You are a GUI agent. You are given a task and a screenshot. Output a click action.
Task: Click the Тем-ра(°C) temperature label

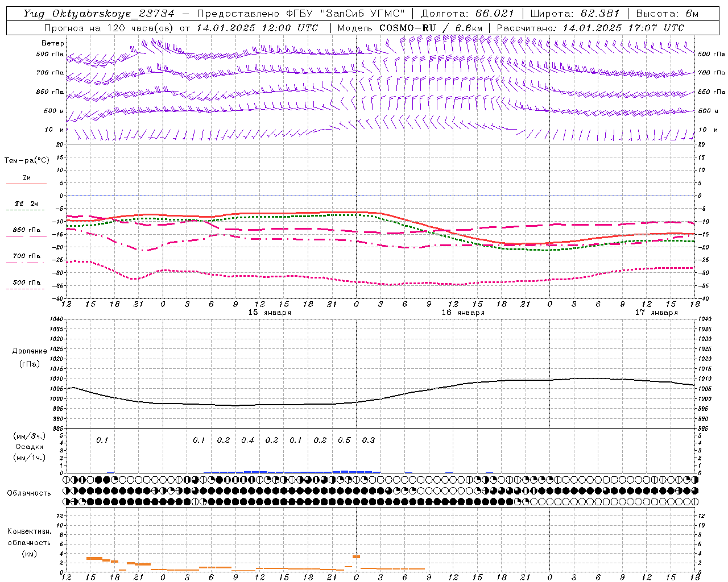click(x=27, y=161)
